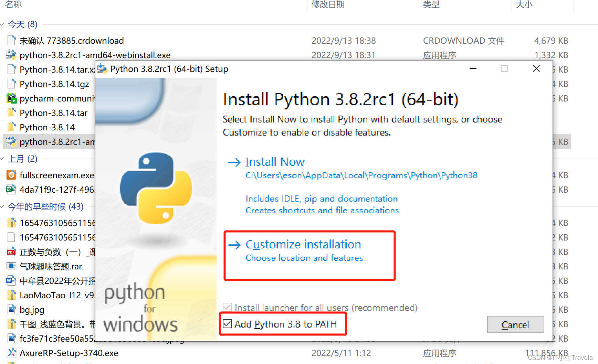Click the Install Now link
598x364 pixels.
pyautogui.click(x=275, y=162)
